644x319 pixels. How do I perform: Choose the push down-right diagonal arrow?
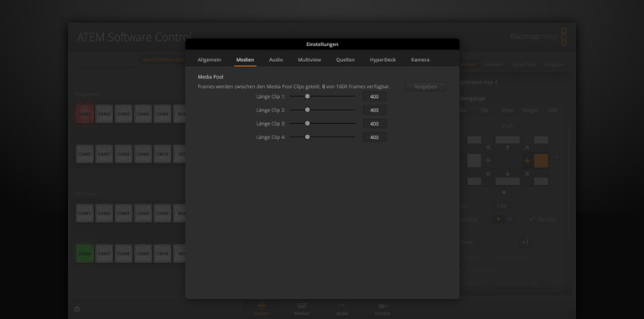point(527,173)
